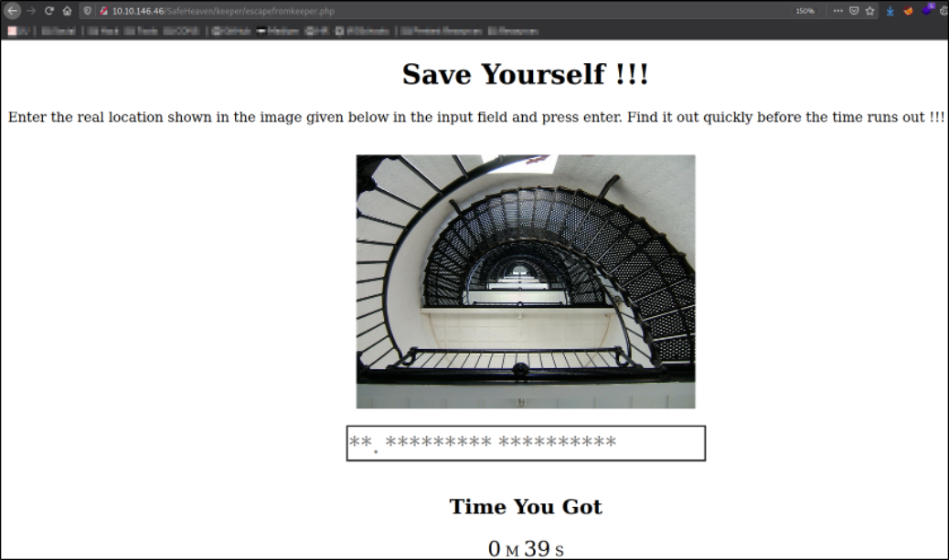Bookmark this page with the star
This screenshot has height=560, width=949.
(x=869, y=11)
